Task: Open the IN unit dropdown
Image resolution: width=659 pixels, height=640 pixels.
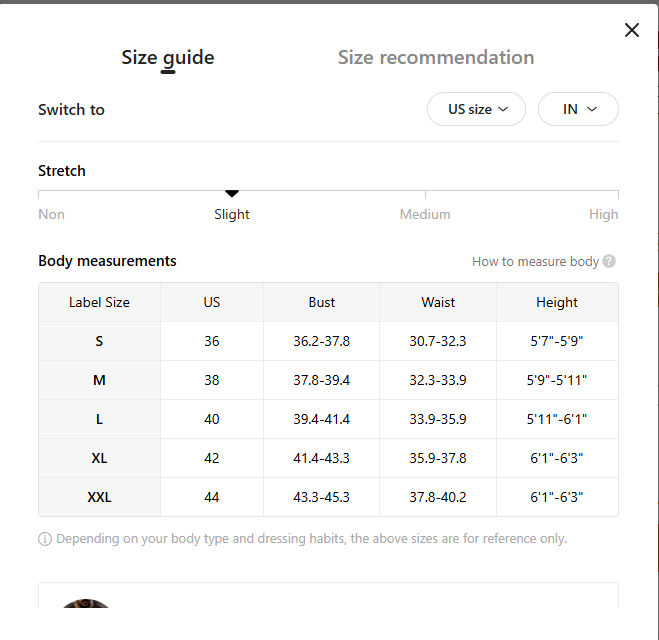Action: [x=578, y=109]
